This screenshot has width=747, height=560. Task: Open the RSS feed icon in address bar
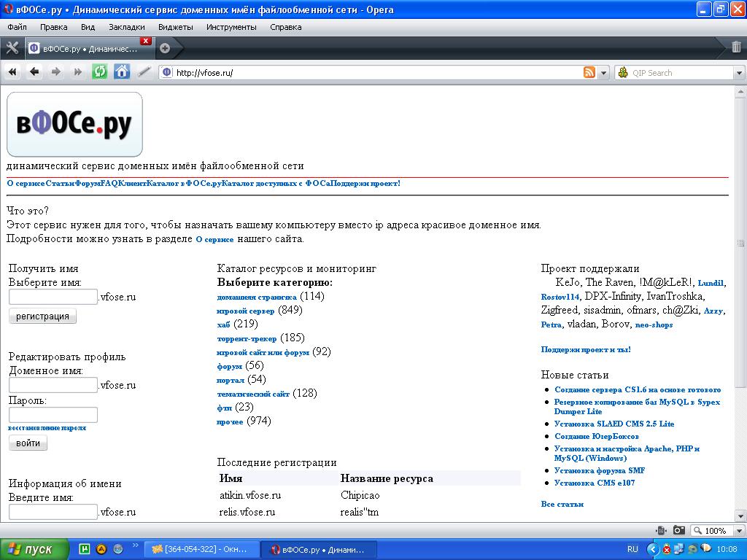pyautogui.click(x=589, y=72)
